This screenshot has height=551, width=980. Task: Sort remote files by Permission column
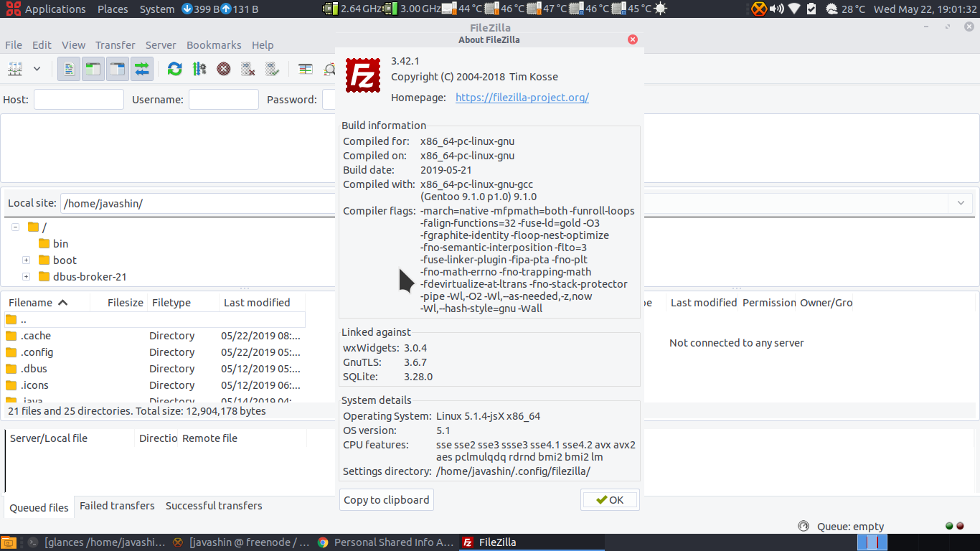coord(768,303)
